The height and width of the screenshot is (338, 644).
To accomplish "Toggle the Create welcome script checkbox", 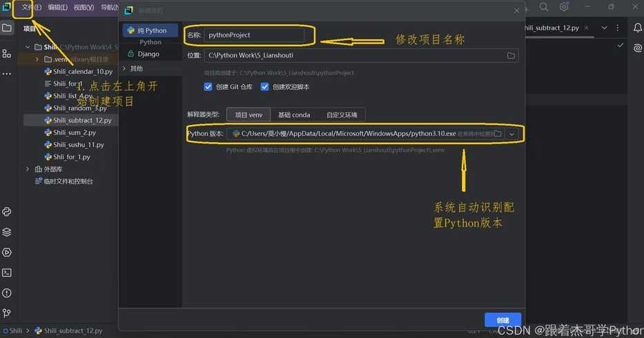I will (264, 87).
